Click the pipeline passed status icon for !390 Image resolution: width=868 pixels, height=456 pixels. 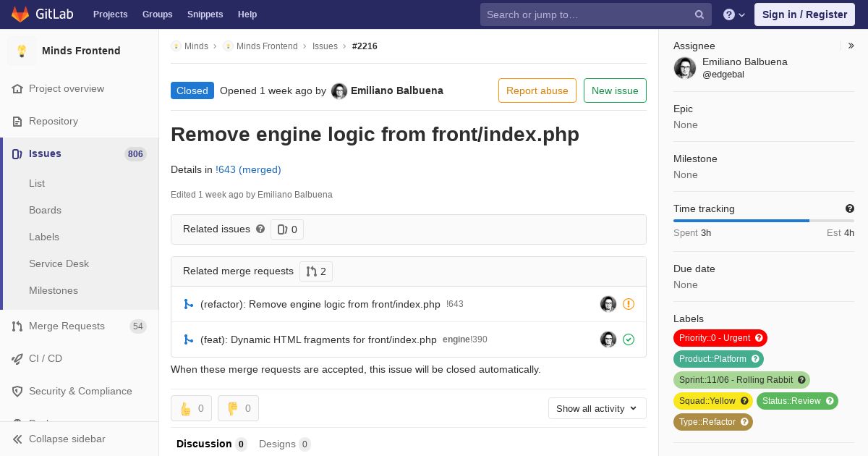[629, 339]
